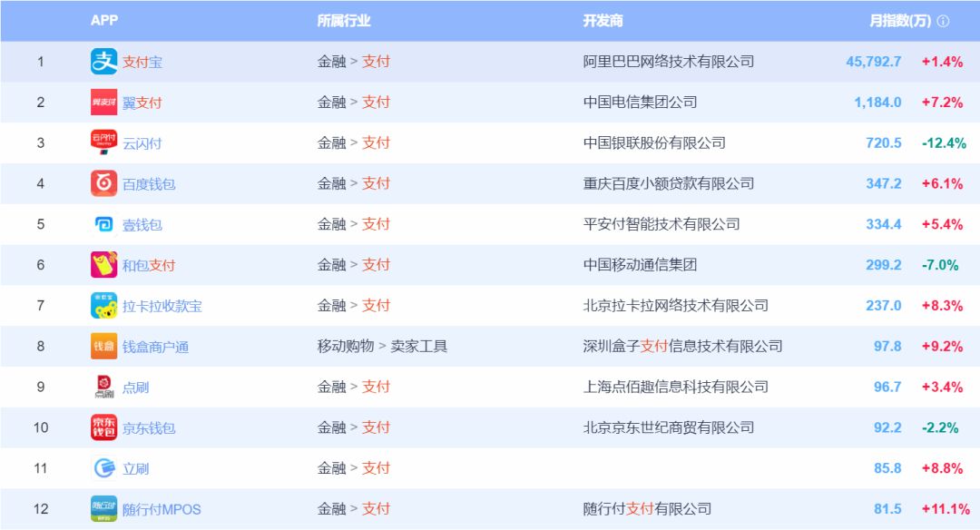This screenshot has width=980, height=530.
Task: Click the -7.0% change for 和包支付
Action: pos(941,264)
